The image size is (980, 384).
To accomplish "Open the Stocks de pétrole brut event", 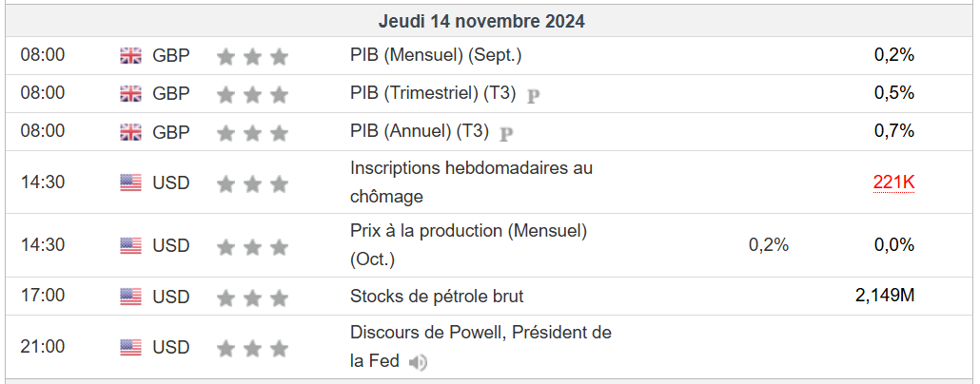I will [437, 297].
